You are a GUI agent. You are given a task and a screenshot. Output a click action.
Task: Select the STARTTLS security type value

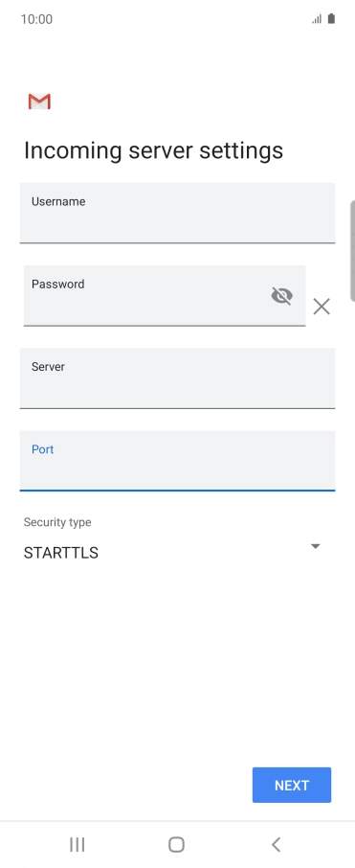point(61,553)
